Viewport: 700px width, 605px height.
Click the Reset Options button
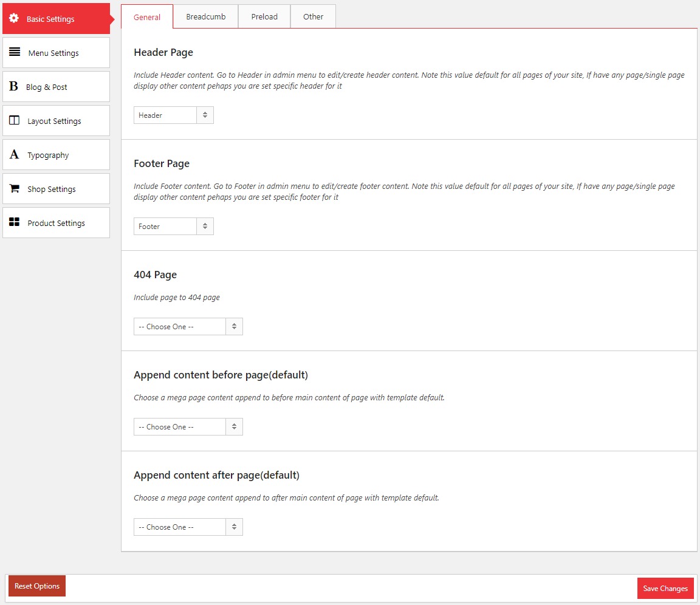(x=37, y=586)
